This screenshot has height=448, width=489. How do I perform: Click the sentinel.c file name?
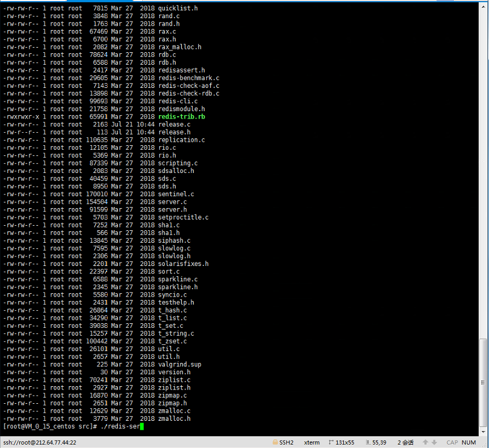click(176, 194)
